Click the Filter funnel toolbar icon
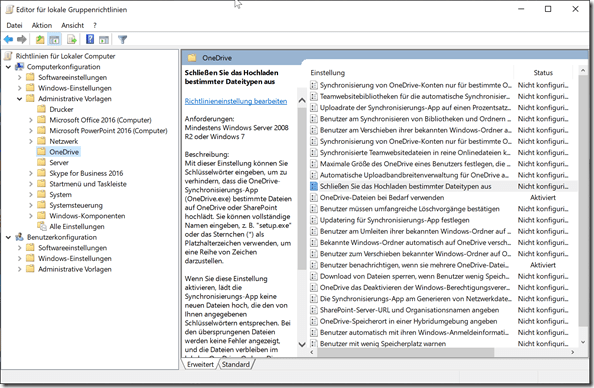 122,39
